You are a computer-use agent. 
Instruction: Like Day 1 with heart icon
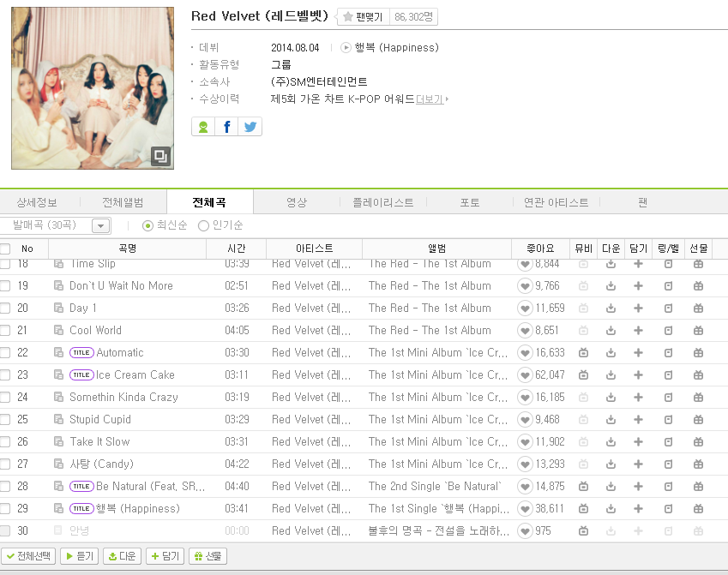(x=525, y=308)
